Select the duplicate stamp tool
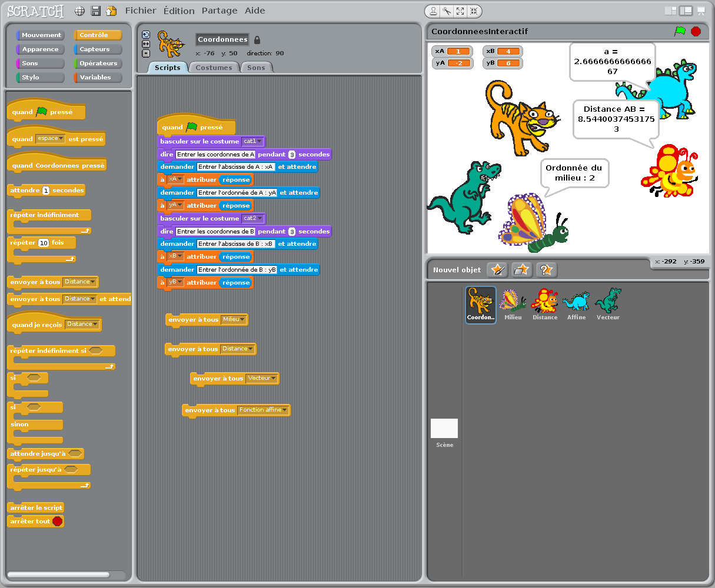 [433, 11]
